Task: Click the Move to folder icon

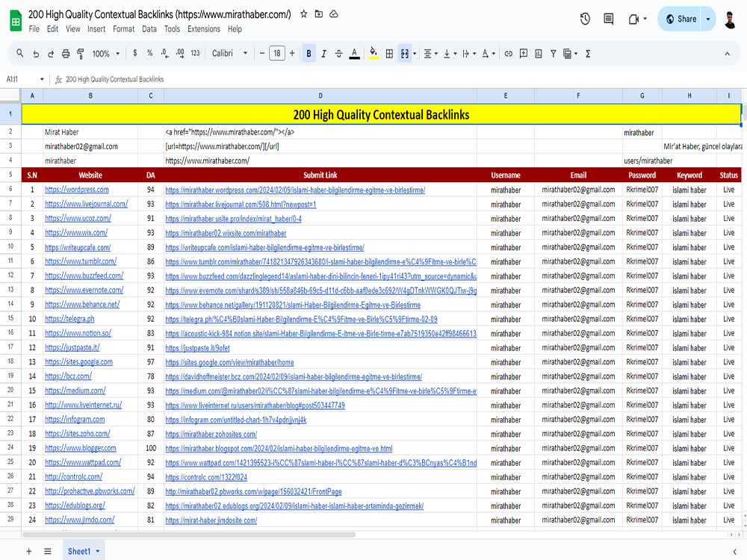Action: [x=319, y=13]
